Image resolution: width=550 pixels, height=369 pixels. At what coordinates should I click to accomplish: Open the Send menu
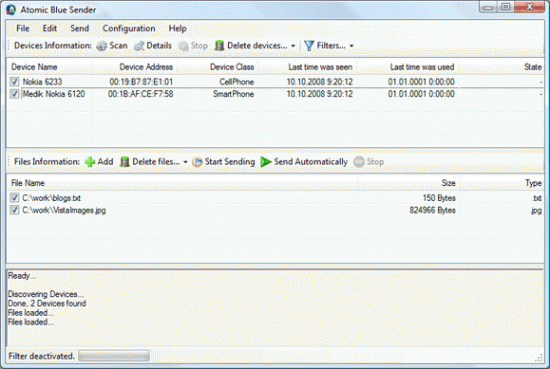click(x=80, y=28)
